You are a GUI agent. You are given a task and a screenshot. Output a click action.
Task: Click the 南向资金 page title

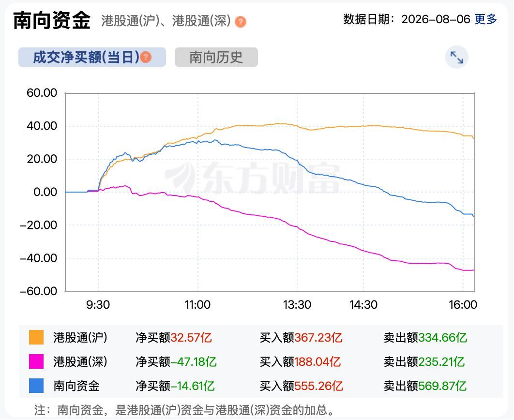click(x=52, y=20)
